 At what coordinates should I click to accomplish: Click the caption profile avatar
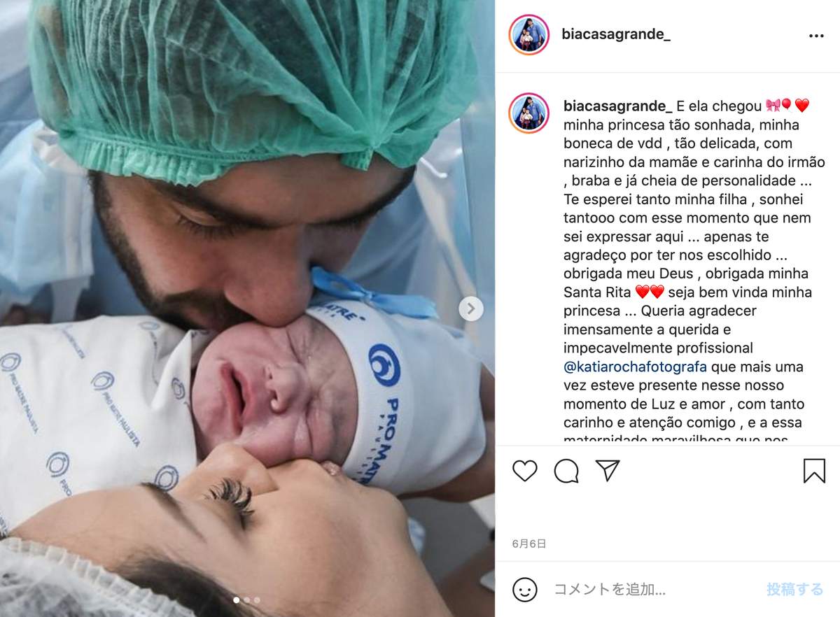tap(529, 112)
